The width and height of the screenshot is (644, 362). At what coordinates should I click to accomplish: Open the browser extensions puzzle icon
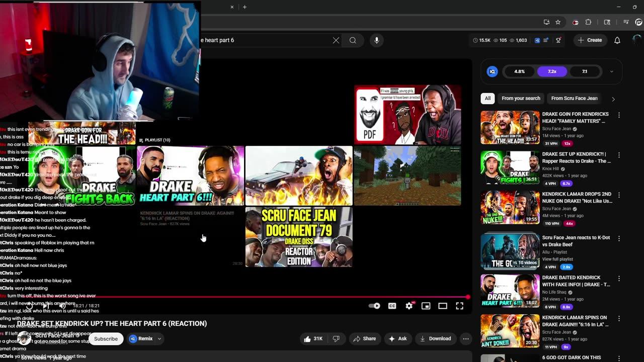[x=588, y=22]
